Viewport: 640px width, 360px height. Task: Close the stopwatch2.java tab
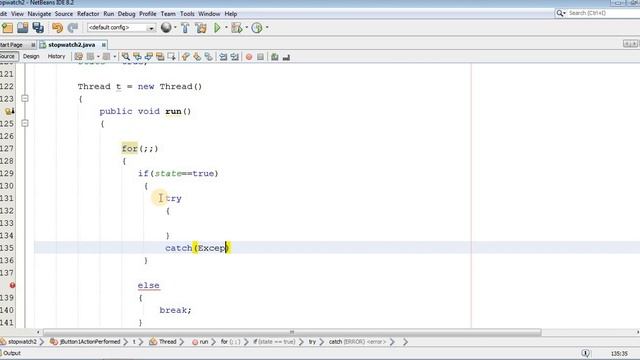[104, 45]
